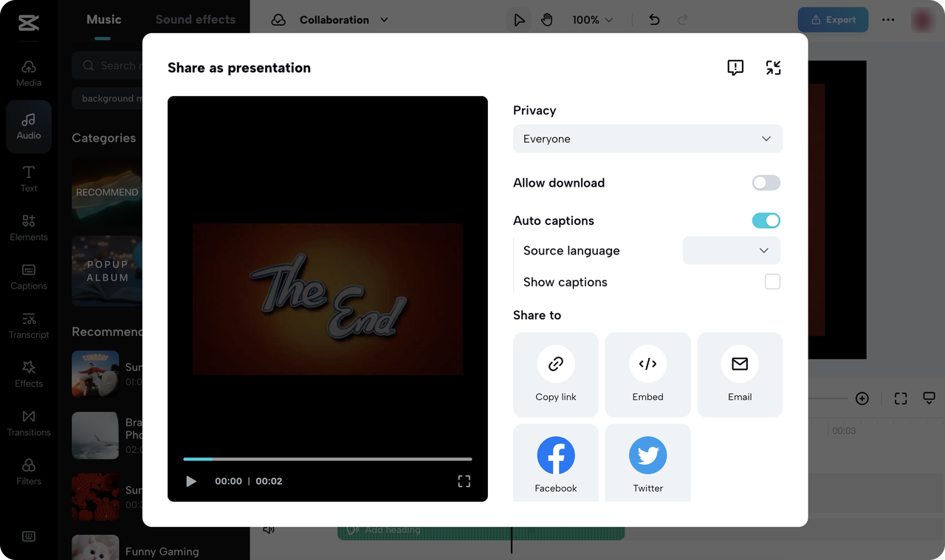Play the presentation preview video

(191, 481)
